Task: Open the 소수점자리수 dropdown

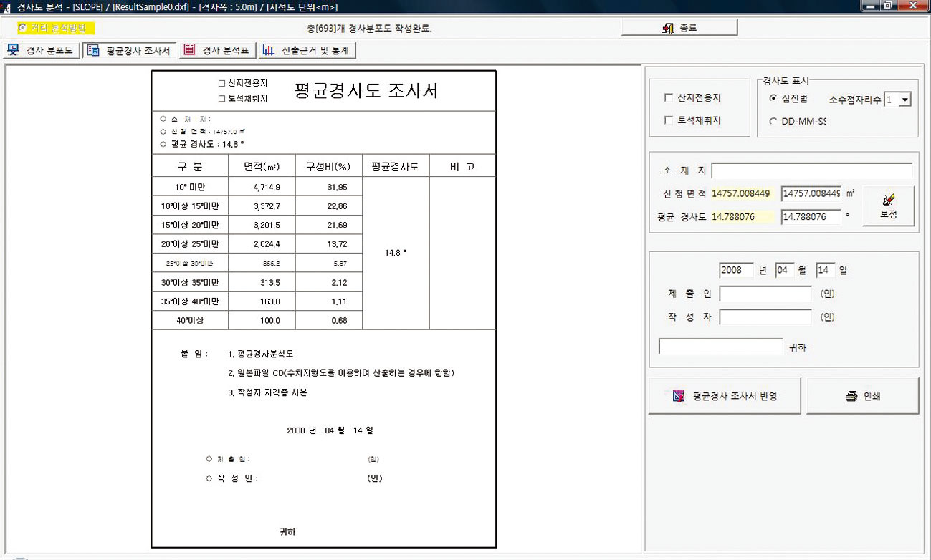Action: point(904,100)
